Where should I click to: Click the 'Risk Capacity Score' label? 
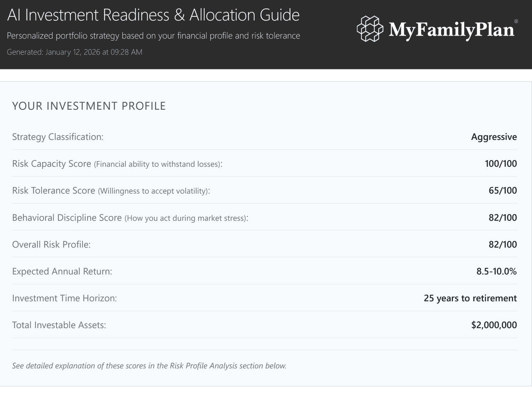pos(117,164)
